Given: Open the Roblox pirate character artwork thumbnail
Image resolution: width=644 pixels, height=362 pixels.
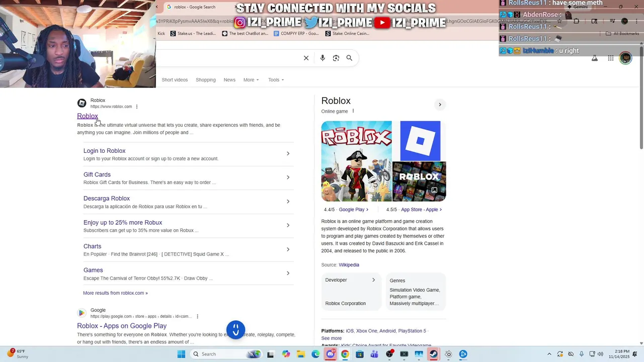Looking at the screenshot, I should tap(356, 161).
